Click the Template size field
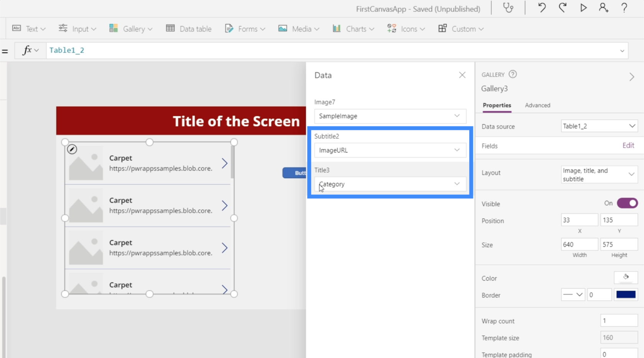 (x=619, y=338)
